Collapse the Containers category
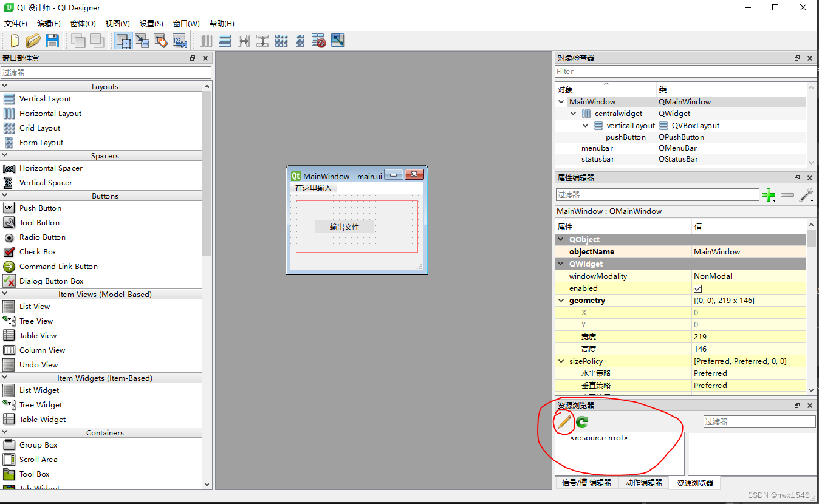Viewport: 819px width, 504px height. [4, 432]
